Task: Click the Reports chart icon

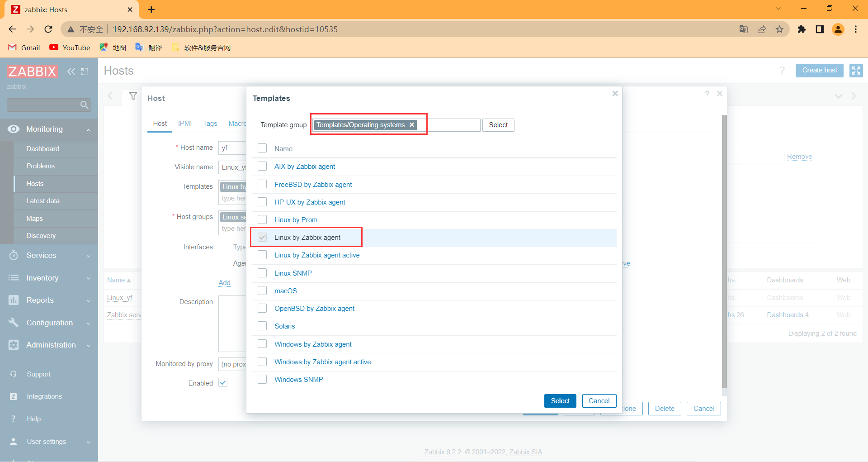Action: tap(14, 300)
